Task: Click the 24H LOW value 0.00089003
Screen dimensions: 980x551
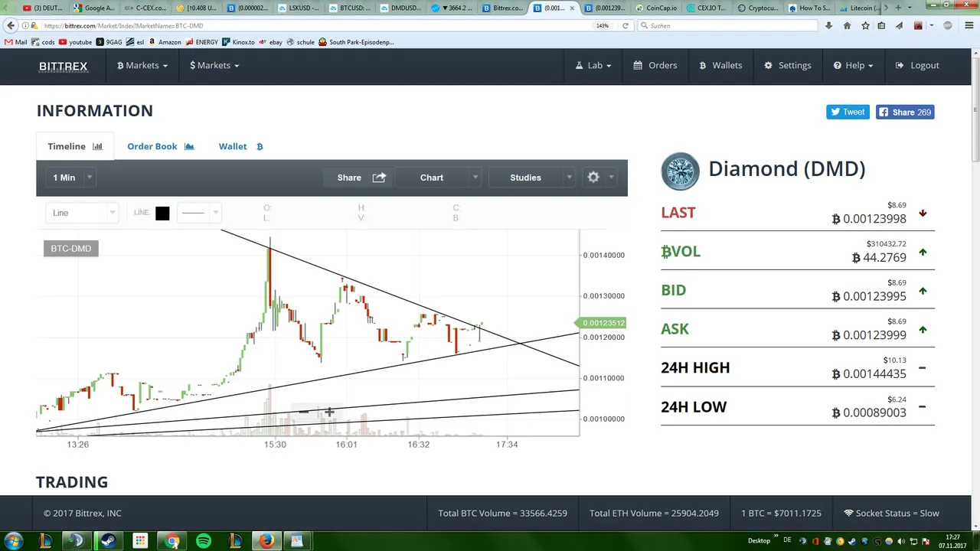Action: pos(869,412)
